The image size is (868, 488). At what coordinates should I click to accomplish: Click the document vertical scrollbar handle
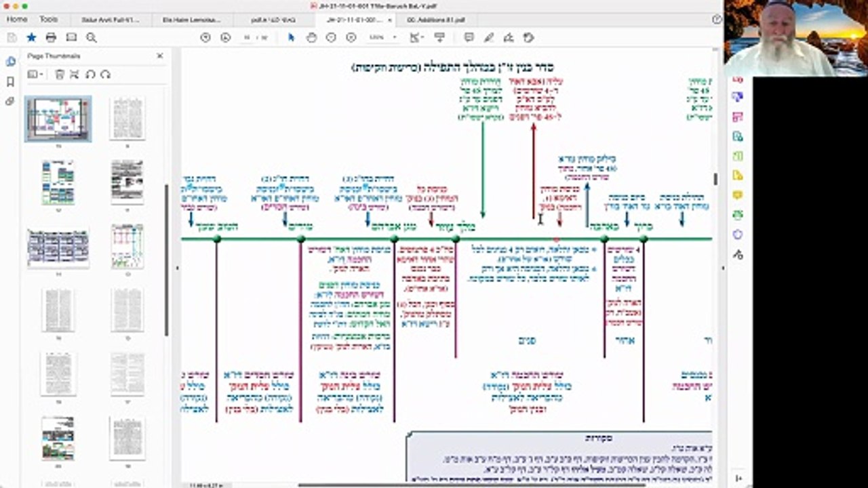[715, 179]
